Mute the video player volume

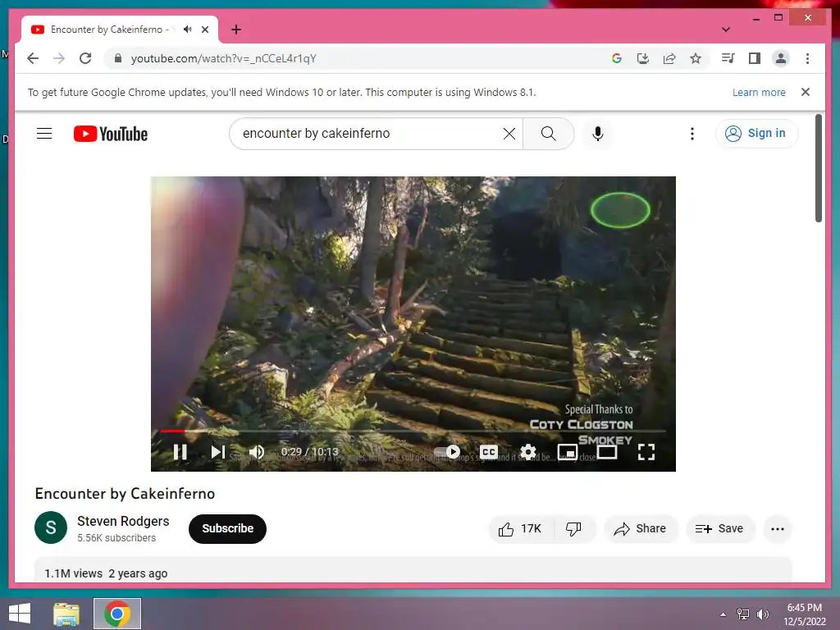(257, 452)
